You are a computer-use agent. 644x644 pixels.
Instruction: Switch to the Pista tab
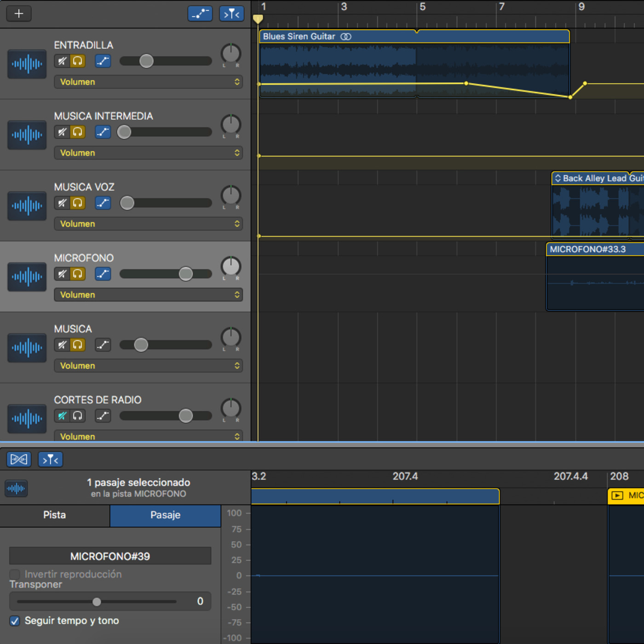coord(55,515)
